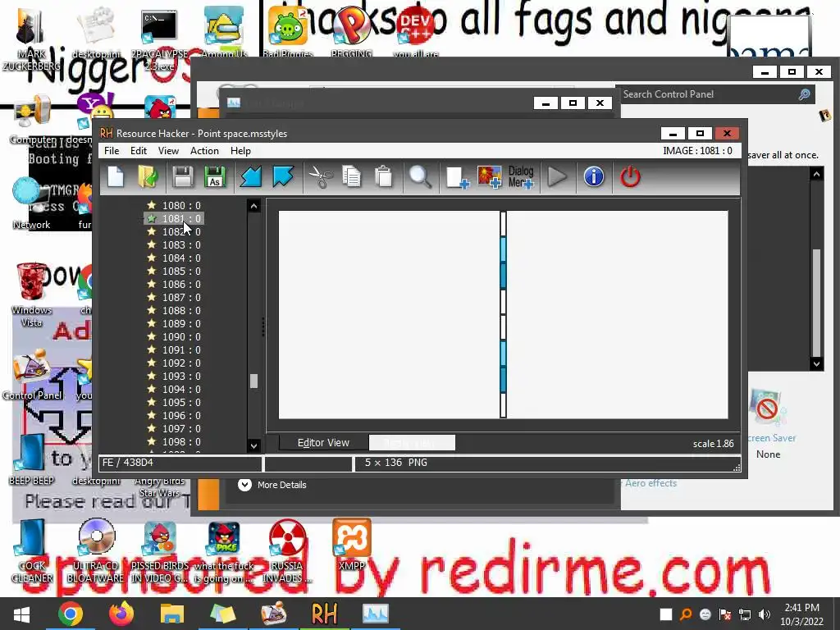This screenshot has width=840, height=630.
Task: Select resource 1097 : 0 in the tree
Action: [x=181, y=428]
